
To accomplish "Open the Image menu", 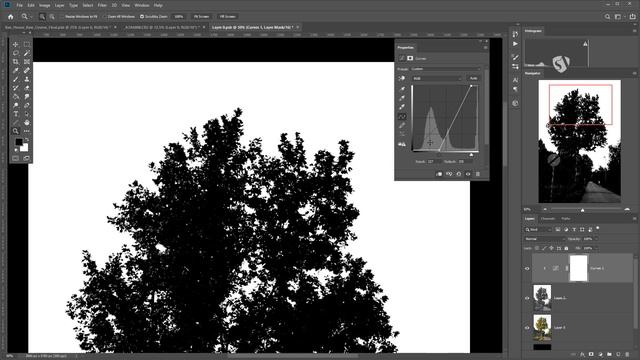I will coord(44,5).
